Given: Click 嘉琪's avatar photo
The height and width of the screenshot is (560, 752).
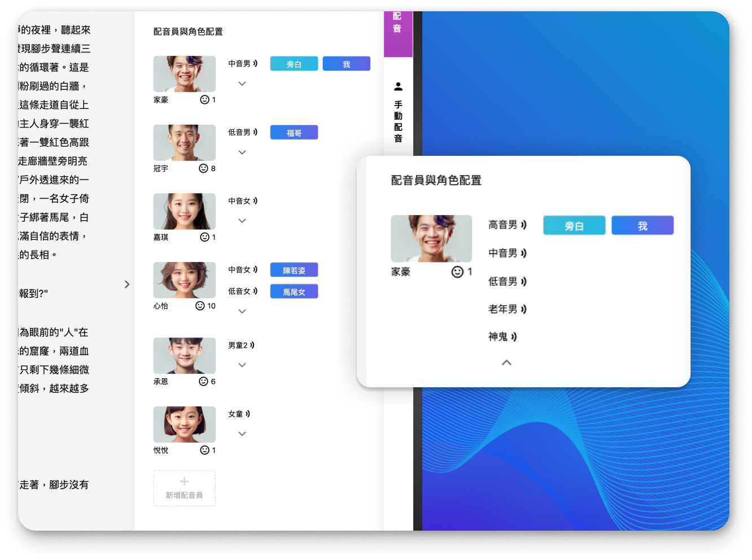Looking at the screenshot, I should point(184,211).
